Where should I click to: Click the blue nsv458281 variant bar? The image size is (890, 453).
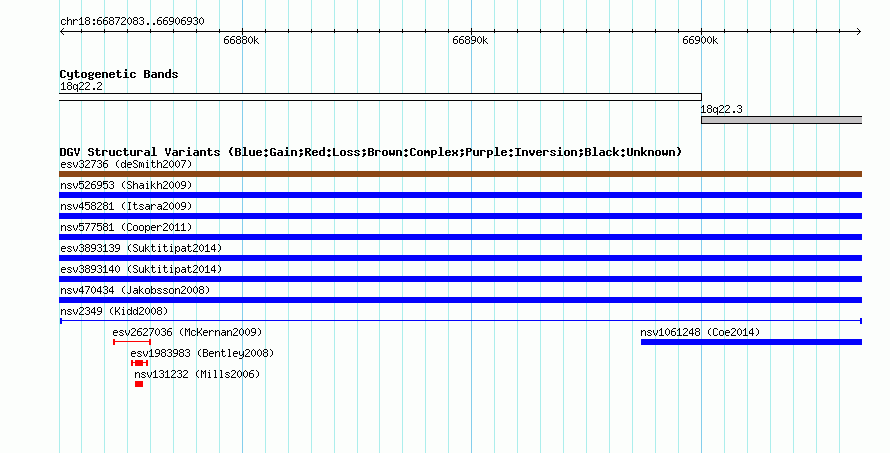point(460,216)
